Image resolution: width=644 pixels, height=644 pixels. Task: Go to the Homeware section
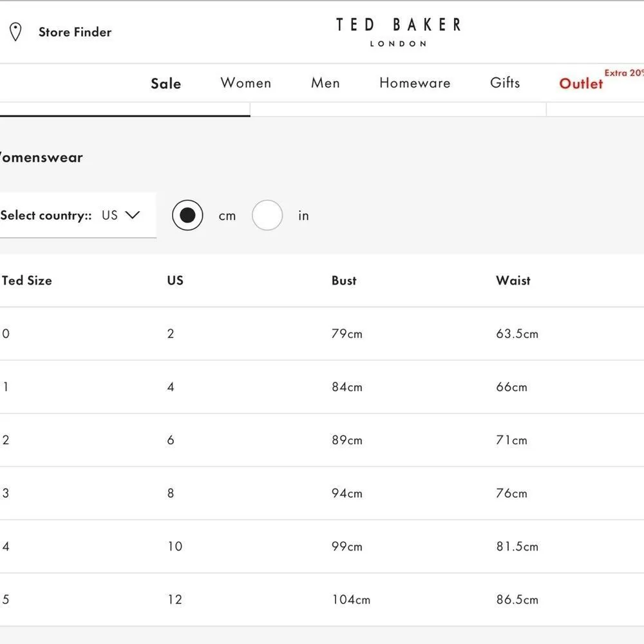(x=415, y=83)
